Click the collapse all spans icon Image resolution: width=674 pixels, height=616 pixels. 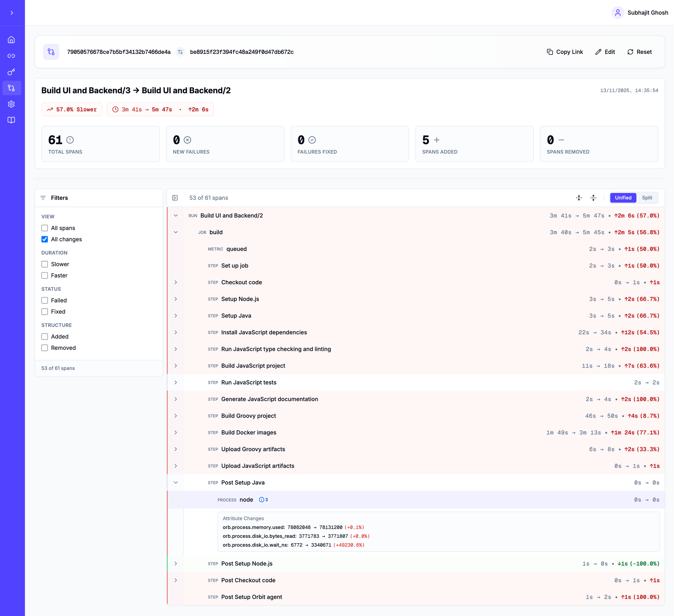pyautogui.click(x=579, y=198)
